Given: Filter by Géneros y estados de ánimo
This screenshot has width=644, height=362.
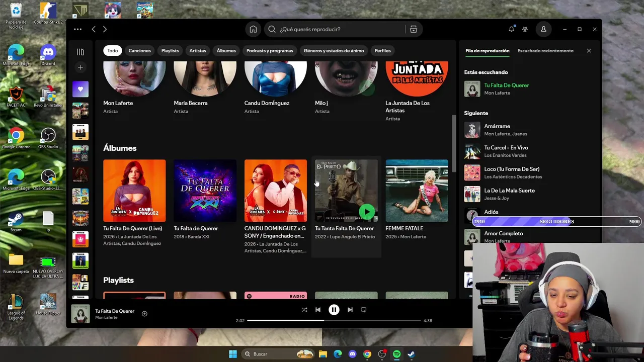Looking at the screenshot, I should [334, 51].
